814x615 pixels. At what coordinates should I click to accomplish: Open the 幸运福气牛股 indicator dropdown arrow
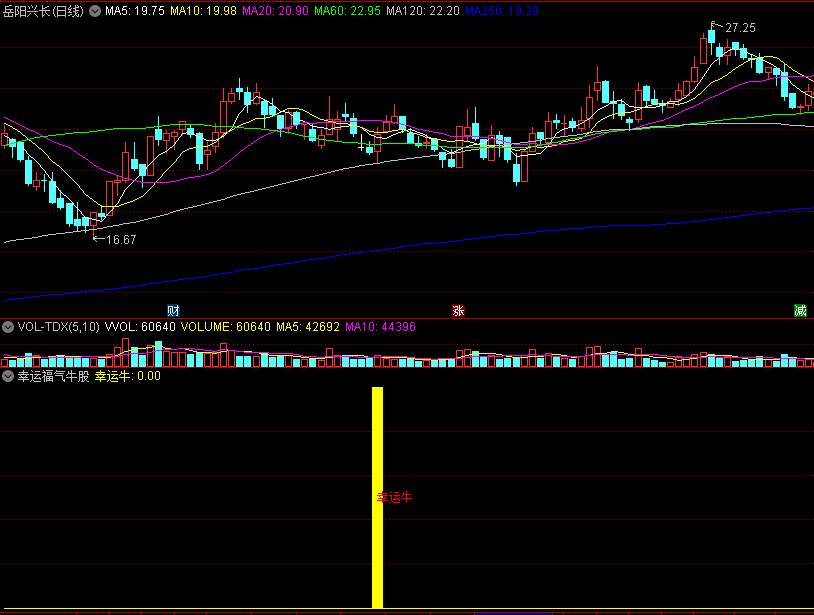pos(8,376)
